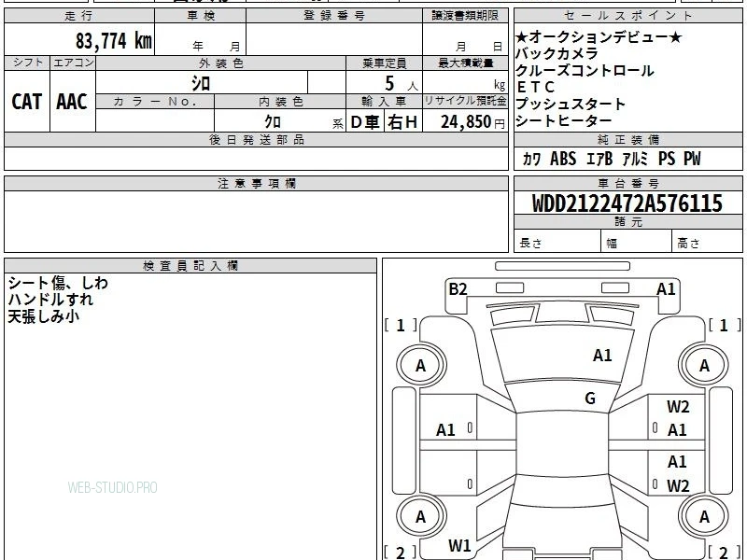The height and width of the screenshot is (560, 747).
Task: Select the PW equipment code
Action: tap(692, 159)
